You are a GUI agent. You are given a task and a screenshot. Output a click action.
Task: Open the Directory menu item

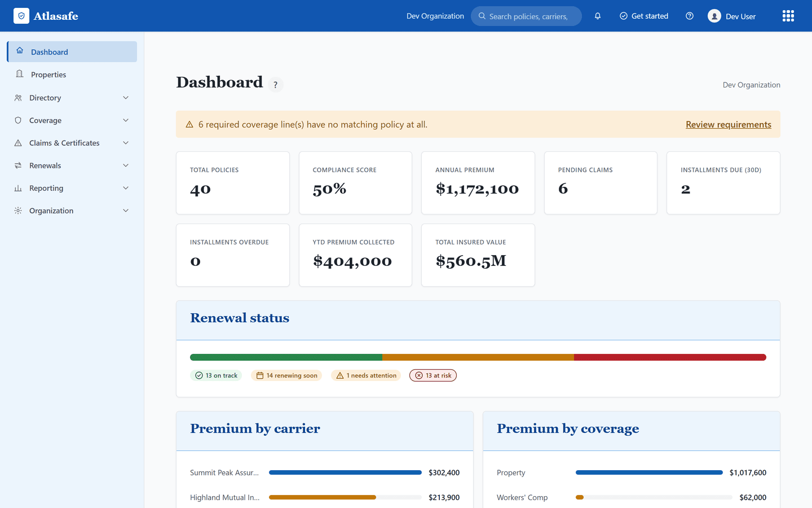coord(72,98)
